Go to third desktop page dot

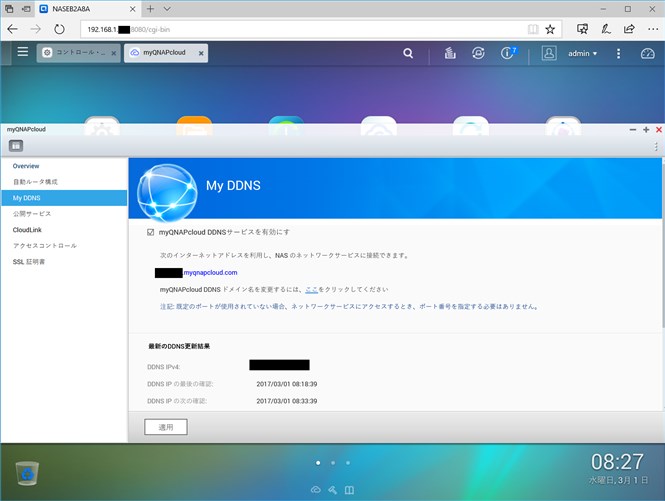[348, 463]
